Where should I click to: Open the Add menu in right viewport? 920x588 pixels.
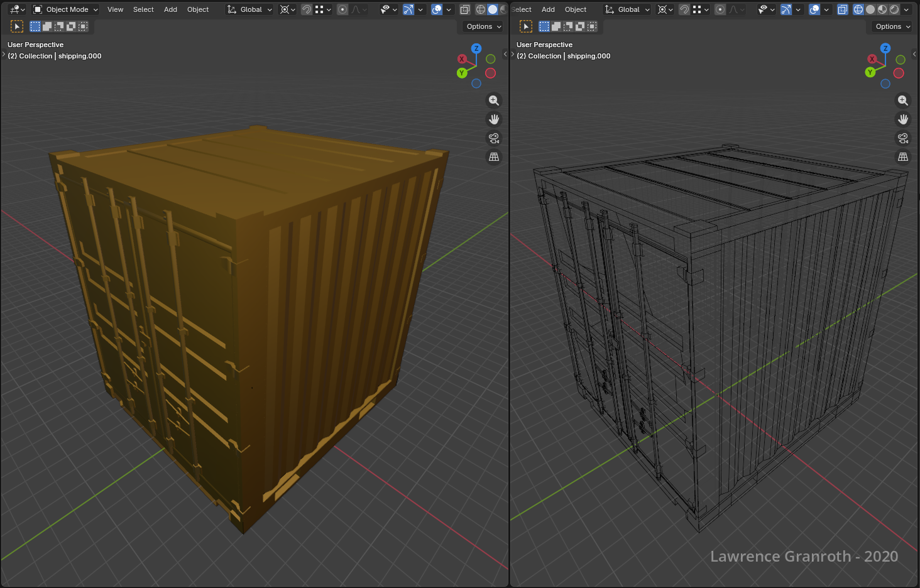coord(548,9)
